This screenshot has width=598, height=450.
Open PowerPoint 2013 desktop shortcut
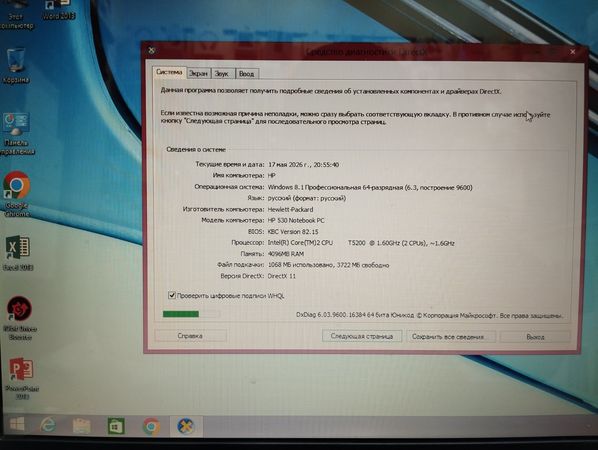coord(21,378)
